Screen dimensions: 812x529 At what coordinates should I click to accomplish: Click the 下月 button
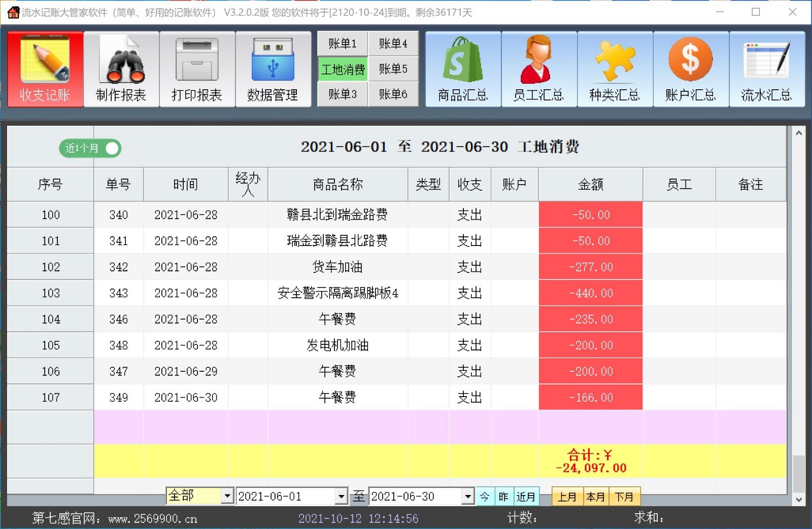pyautogui.click(x=624, y=497)
